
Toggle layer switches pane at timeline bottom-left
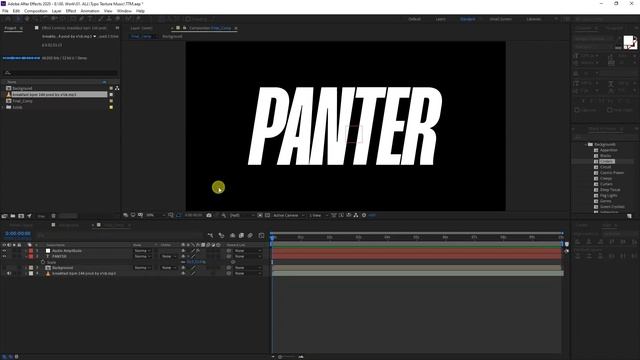click(x=4, y=356)
